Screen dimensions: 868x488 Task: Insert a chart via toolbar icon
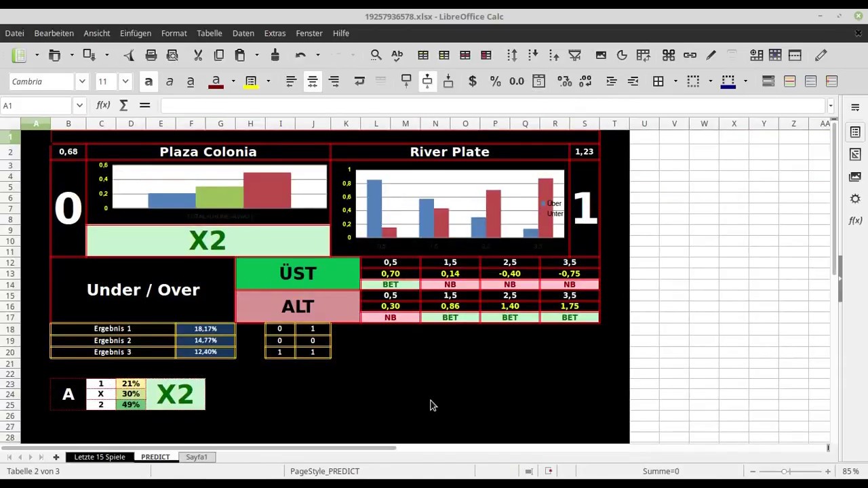[622, 56]
